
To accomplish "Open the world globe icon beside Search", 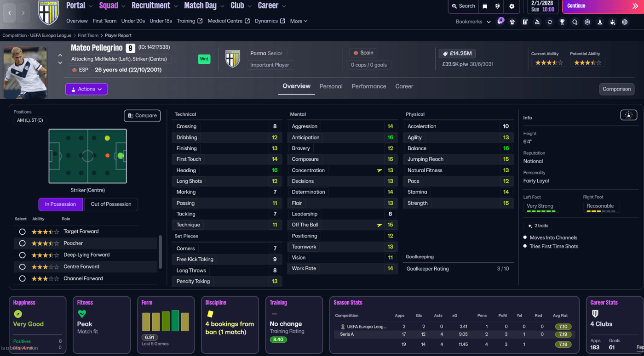I will [498, 6].
